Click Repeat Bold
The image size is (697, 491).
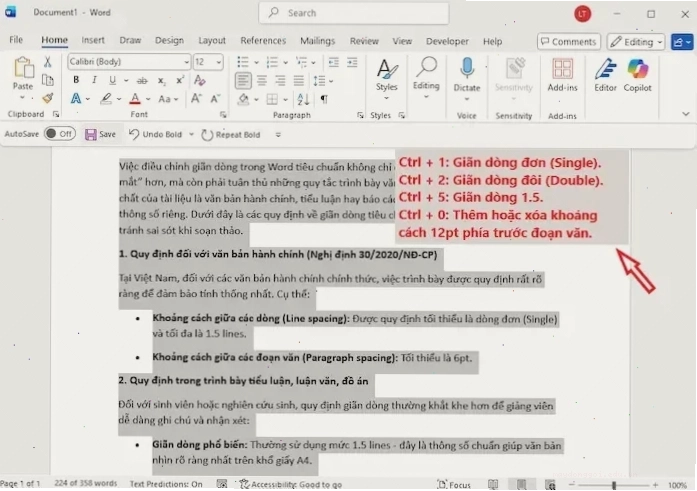point(231,135)
